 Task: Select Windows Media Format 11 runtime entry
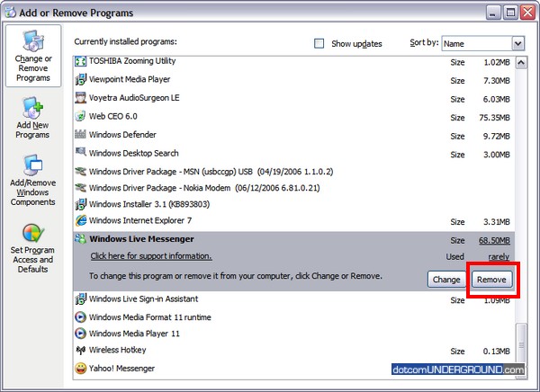[293, 317]
